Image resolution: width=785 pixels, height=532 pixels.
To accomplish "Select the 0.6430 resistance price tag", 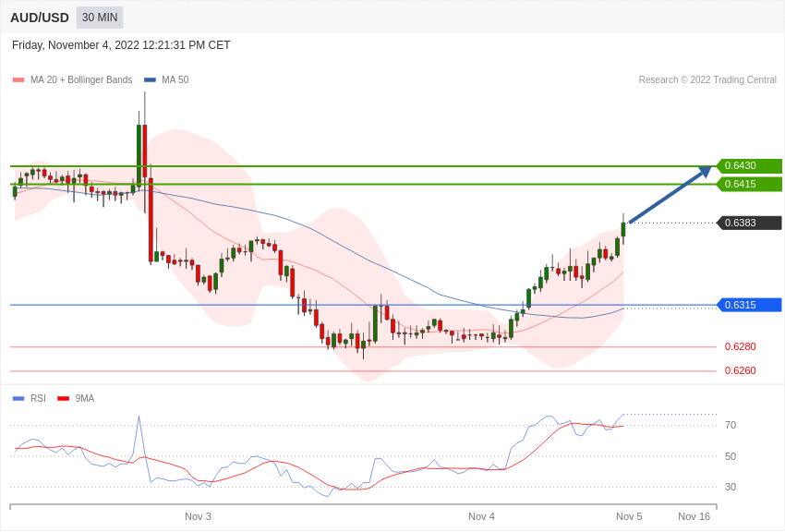I will (750, 165).
